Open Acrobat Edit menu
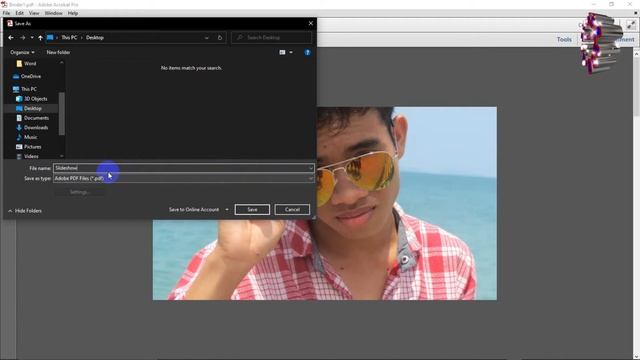 click(20, 13)
